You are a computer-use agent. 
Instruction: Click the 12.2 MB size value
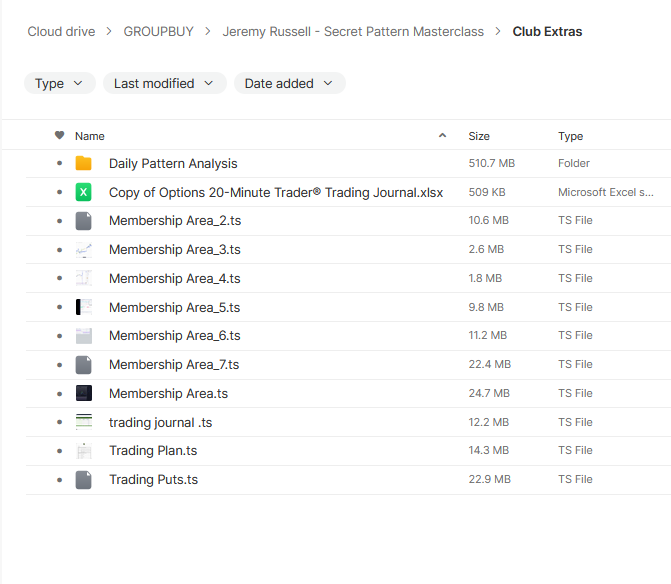488,422
